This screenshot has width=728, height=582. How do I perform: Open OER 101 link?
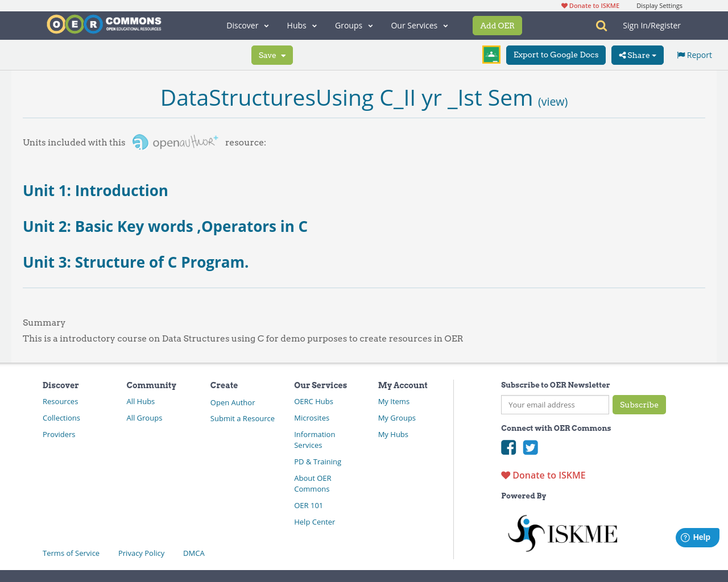coord(308,505)
